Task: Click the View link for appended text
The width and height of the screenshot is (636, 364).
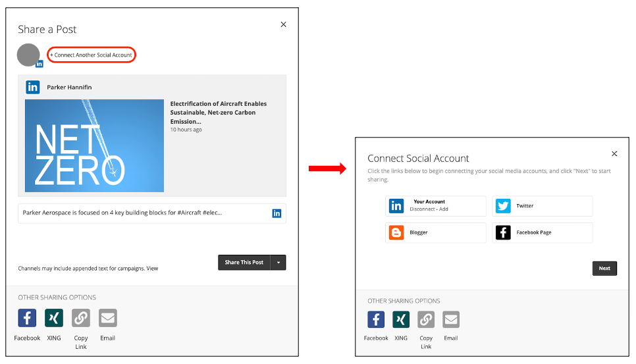Action: [x=152, y=269]
